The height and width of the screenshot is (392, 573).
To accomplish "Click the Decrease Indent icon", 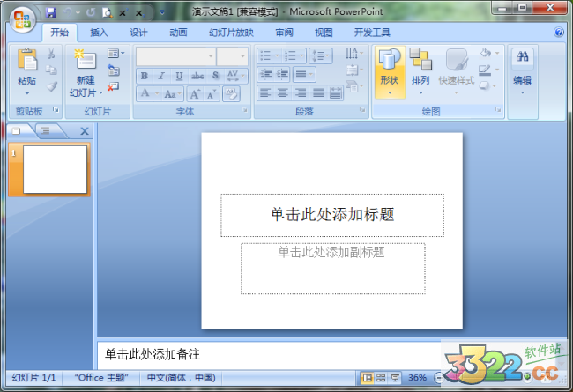I will 265,75.
